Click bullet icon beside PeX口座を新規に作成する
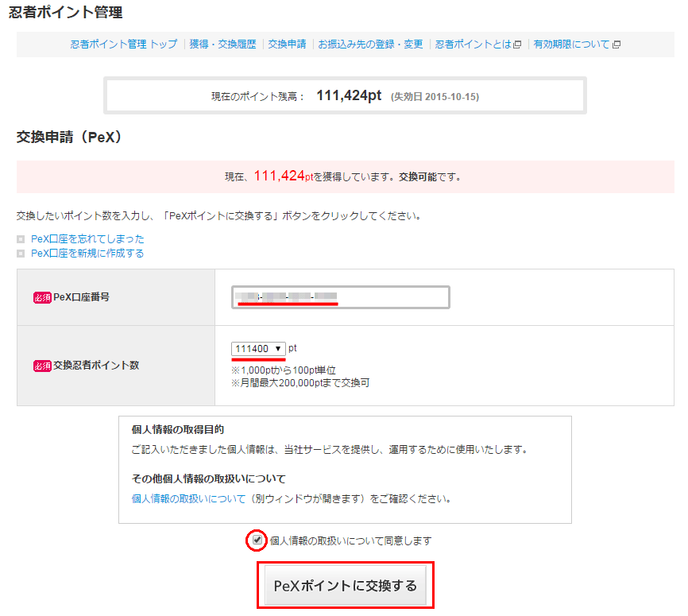Image resolution: width=688 pixels, height=616 pixels. (21, 254)
